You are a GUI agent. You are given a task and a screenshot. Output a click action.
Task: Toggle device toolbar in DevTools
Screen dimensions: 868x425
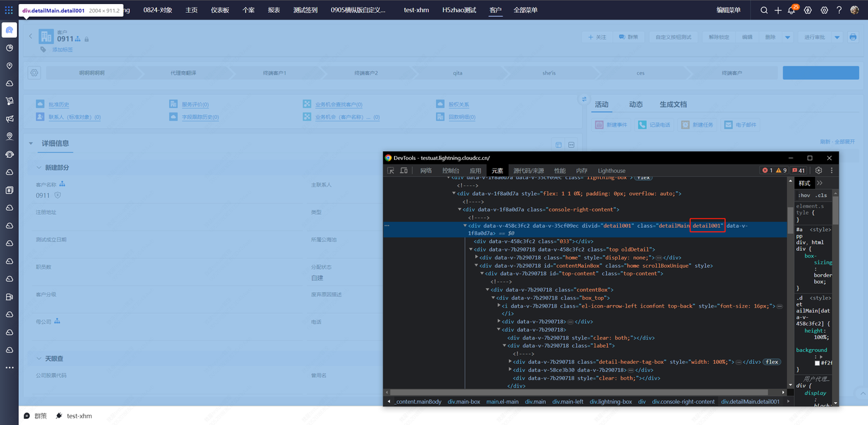tap(403, 171)
